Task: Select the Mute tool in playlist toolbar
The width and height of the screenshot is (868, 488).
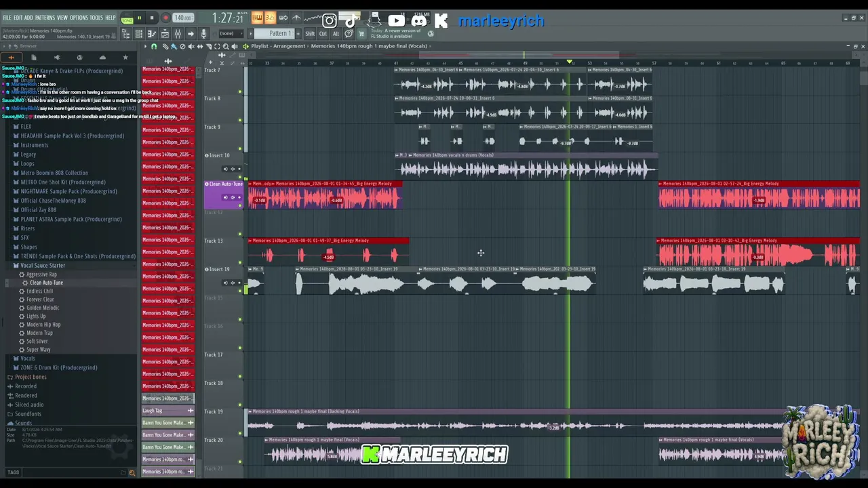Action: (x=191, y=46)
